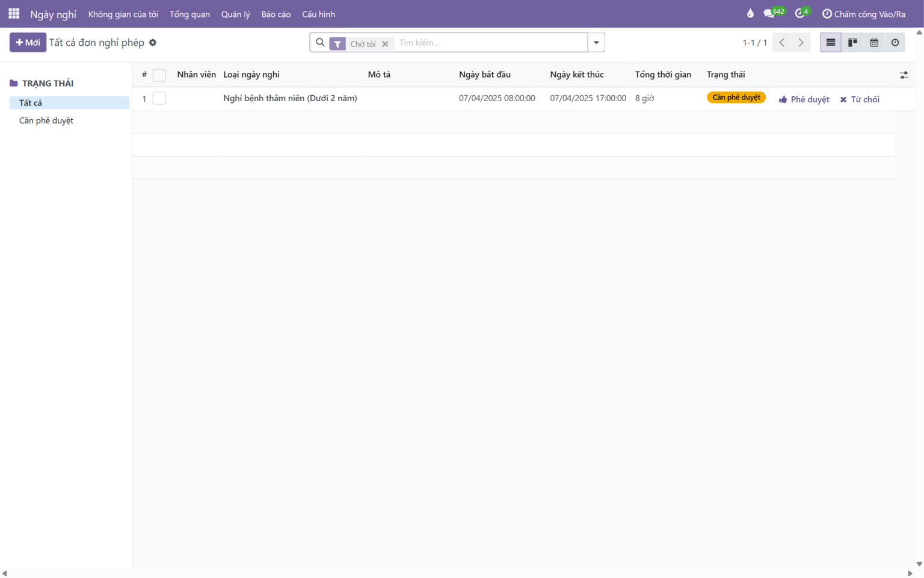Go to next page arrow
This screenshot has width=924, height=578.
pos(801,43)
